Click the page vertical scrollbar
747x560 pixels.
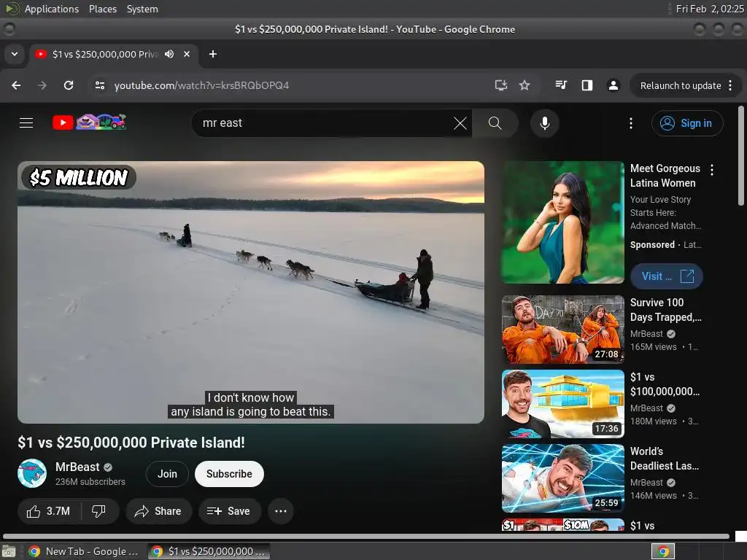(x=741, y=156)
